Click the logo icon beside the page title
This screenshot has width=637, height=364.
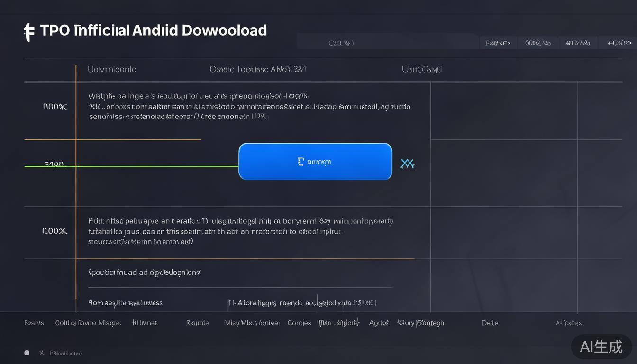(x=29, y=32)
